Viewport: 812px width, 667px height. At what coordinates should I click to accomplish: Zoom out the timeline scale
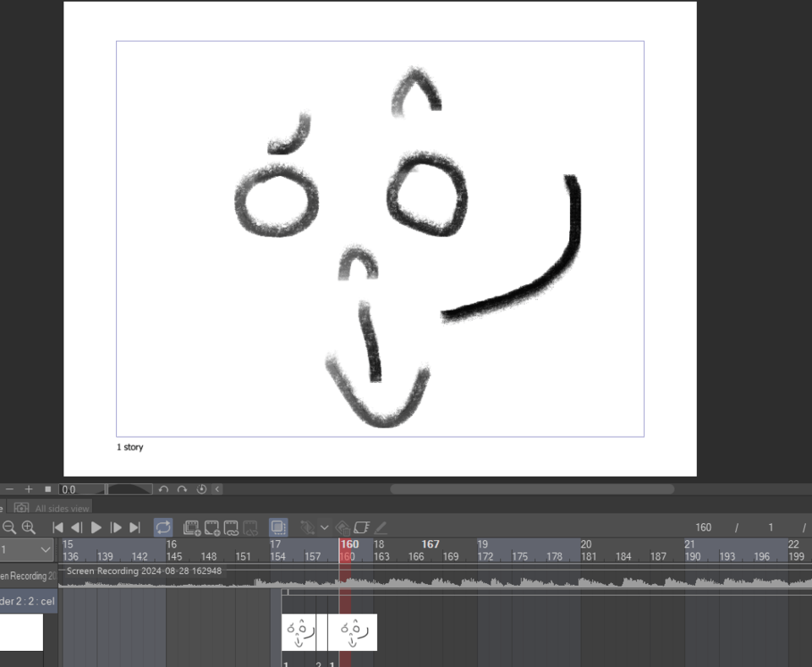coord(9,527)
